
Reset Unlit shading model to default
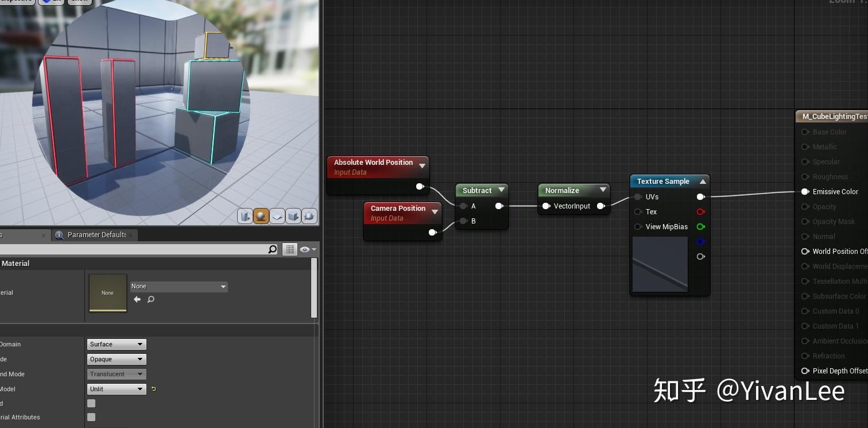[x=153, y=389]
